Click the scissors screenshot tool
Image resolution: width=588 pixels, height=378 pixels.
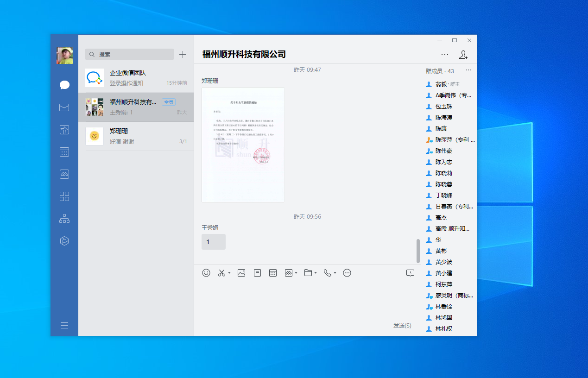(221, 273)
